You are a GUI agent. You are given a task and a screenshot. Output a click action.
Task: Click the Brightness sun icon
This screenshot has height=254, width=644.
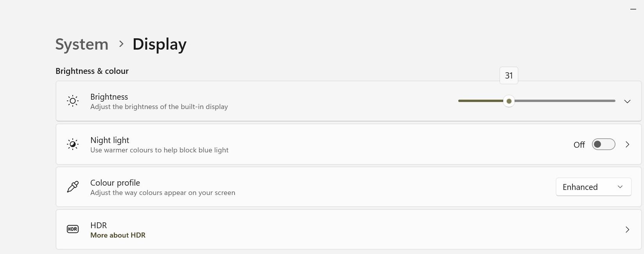72,101
